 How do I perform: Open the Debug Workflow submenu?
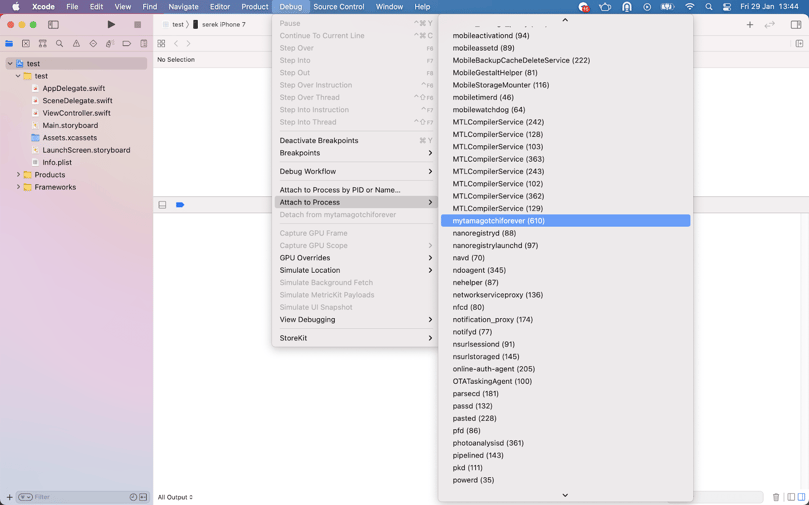pyautogui.click(x=355, y=171)
